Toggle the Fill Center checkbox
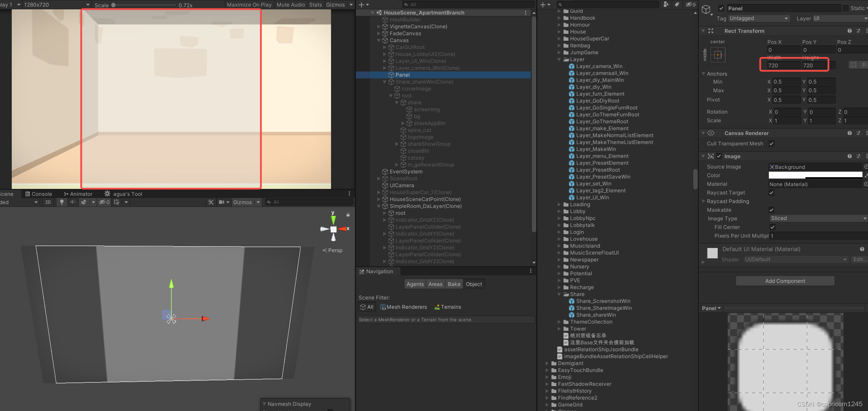This screenshot has width=868, height=411. tap(772, 227)
